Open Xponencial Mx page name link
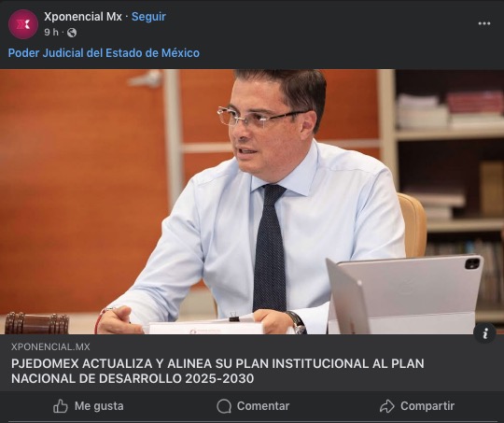 pyautogui.click(x=83, y=17)
